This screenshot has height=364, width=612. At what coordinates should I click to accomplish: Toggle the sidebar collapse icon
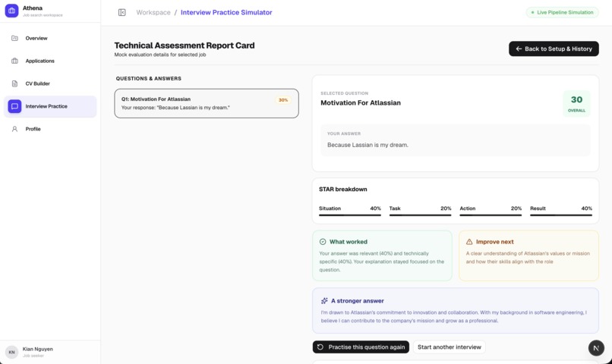click(121, 12)
